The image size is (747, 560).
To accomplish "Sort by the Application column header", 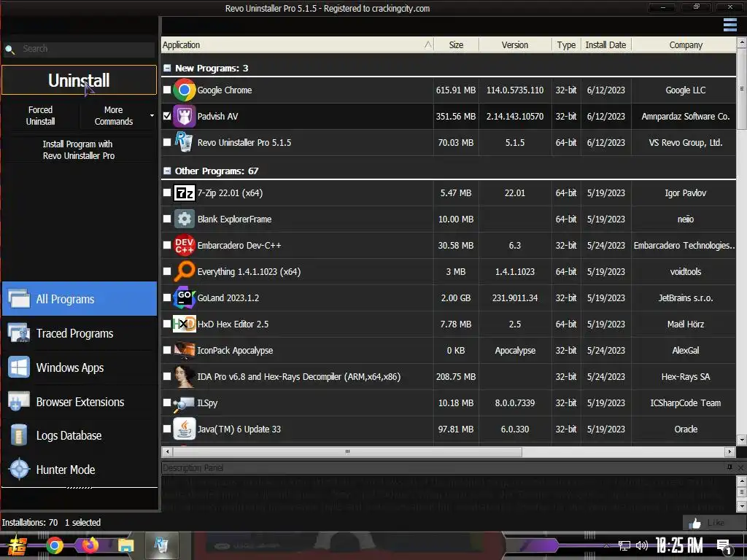I will coord(298,44).
